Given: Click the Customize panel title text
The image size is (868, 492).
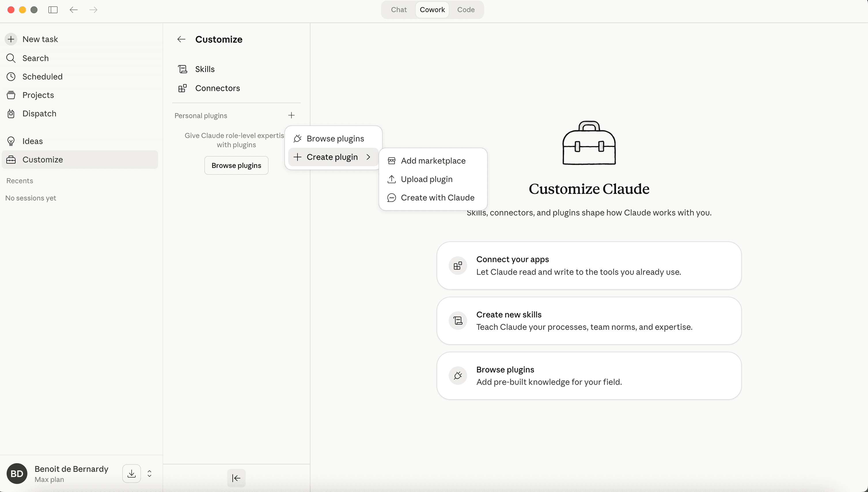Looking at the screenshot, I should 219,39.
